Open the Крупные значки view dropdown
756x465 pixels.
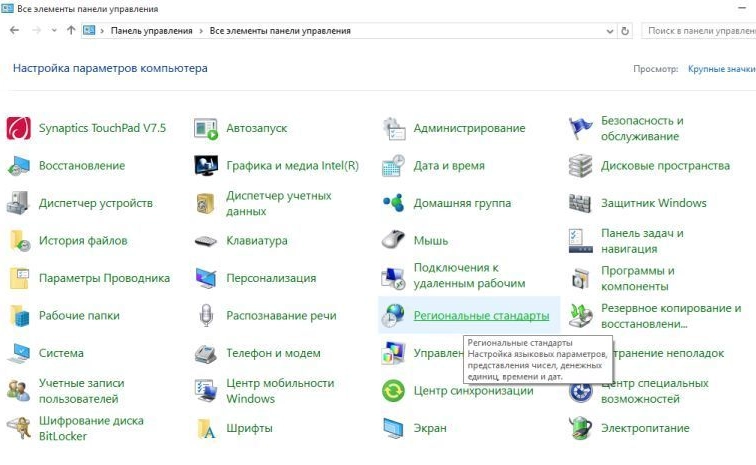coord(720,69)
